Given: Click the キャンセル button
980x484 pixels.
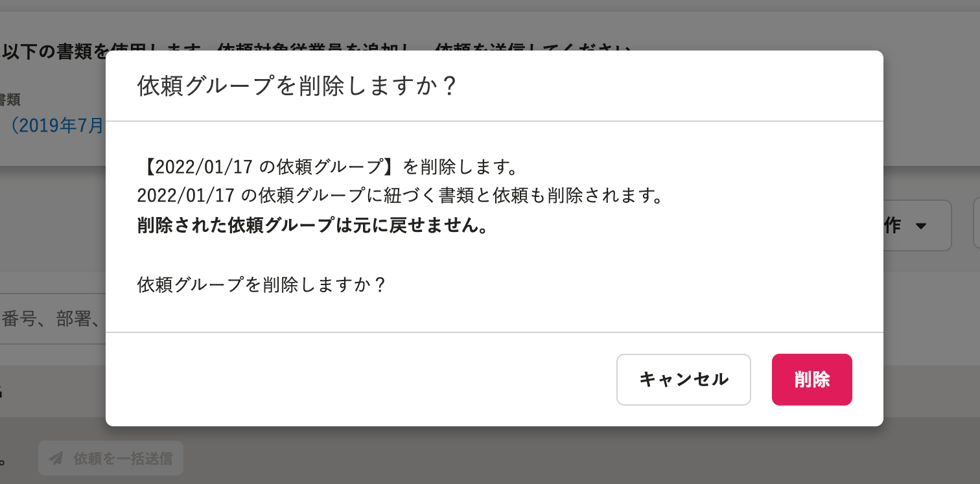Looking at the screenshot, I should point(684,380).
